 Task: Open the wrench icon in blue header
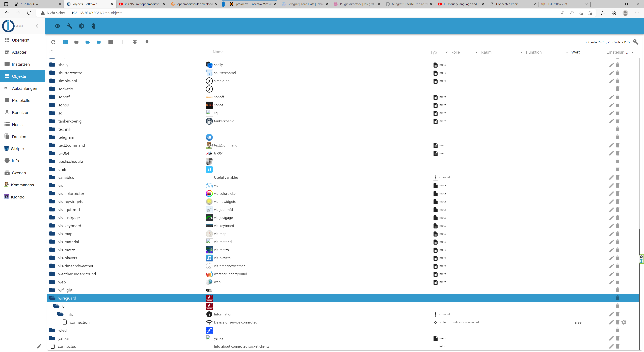[x=69, y=26]
